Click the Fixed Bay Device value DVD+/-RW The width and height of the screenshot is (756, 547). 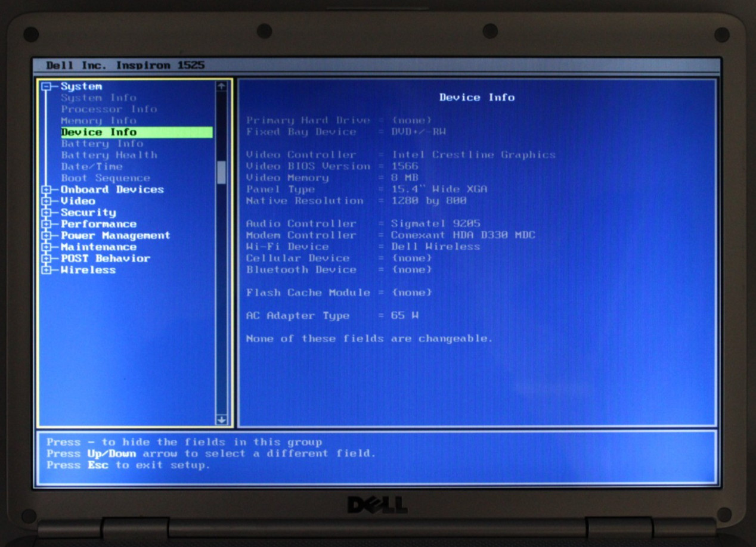pyautogui.click(x=419, y=132)
